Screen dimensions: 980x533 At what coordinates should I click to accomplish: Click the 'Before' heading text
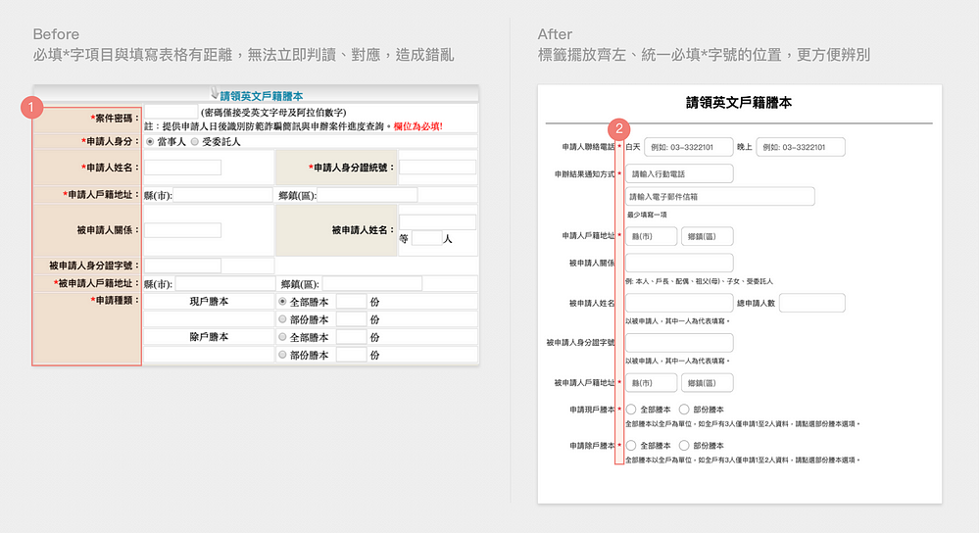point(56,34)
